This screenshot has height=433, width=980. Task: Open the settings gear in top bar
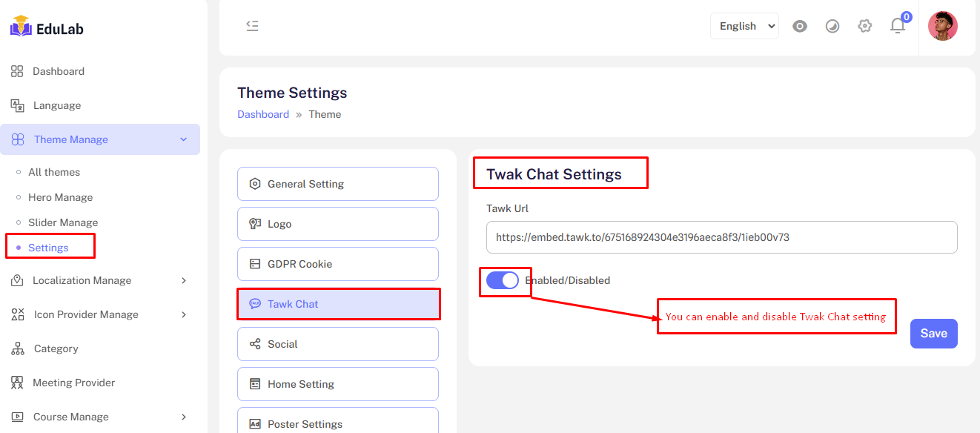tap(864, 26)
